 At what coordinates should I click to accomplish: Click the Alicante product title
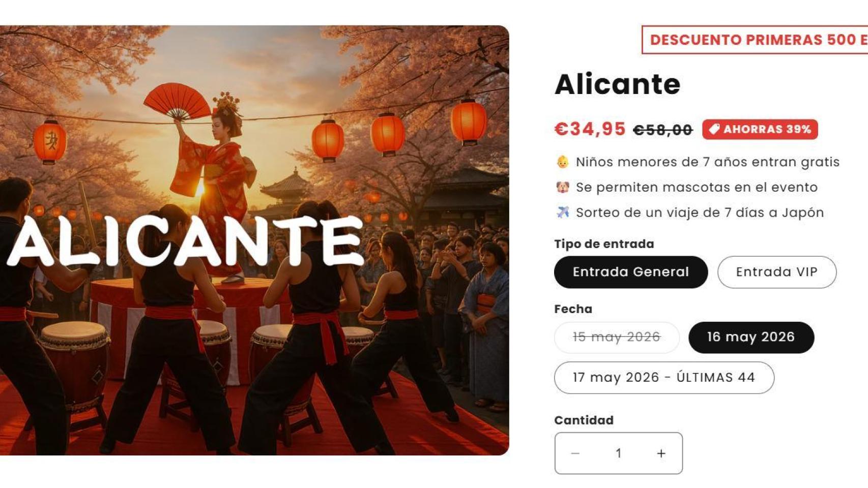pos(617,84)
